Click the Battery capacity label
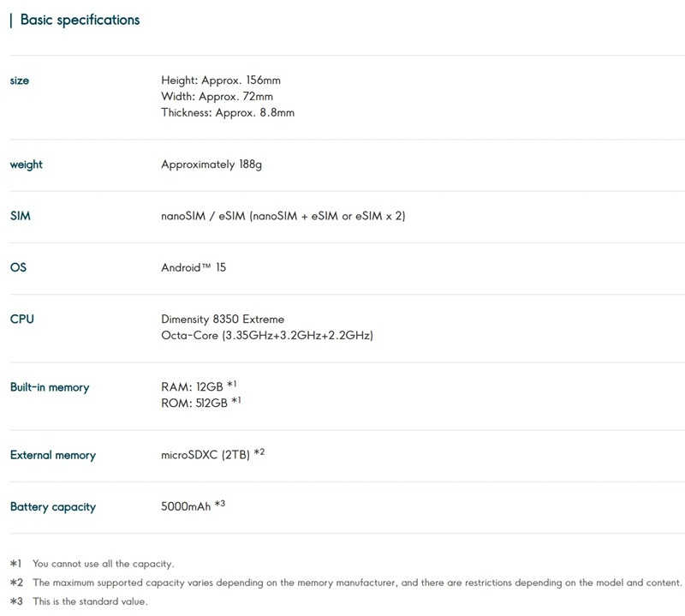The image size is (685, 616). point(53,506)
